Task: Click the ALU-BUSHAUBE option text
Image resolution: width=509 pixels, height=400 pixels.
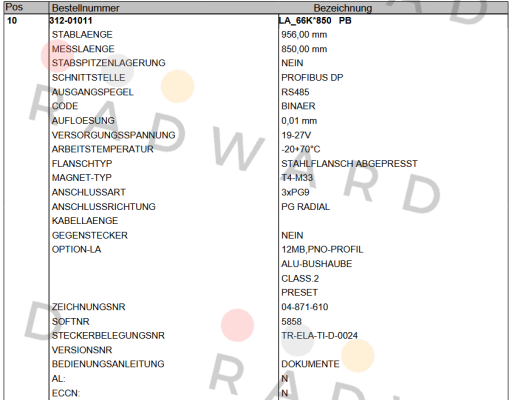Action: point(317,264)
